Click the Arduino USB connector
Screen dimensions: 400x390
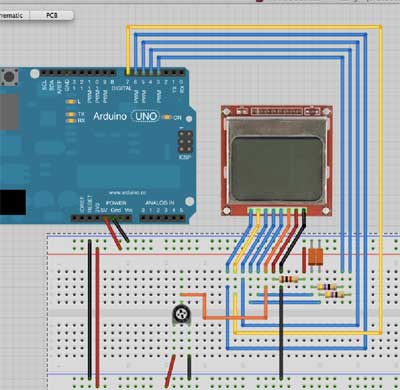point(9,112)
